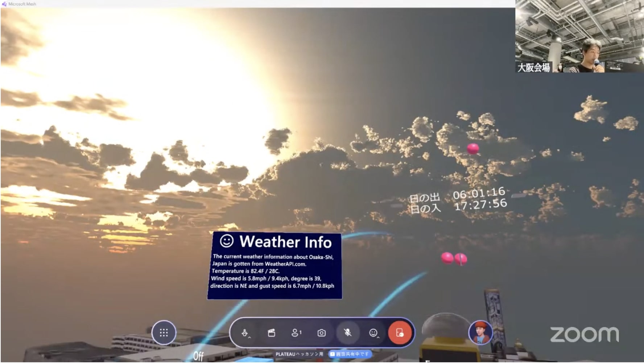
Task: Click the clapperboard control panel icon
Action: (x=271, y=333)
